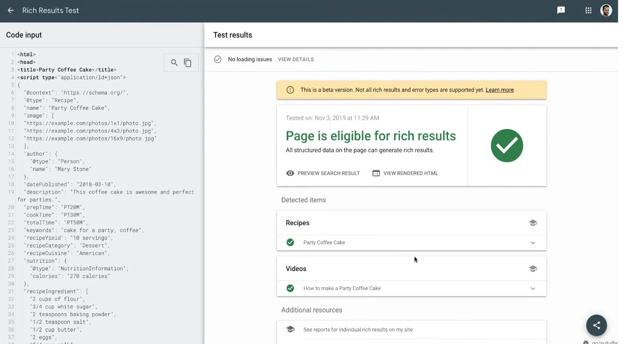This screenshot has width=644, height=344.
Task: Select the Party Coffee Cake item text
Action: [x=324, y=243]
